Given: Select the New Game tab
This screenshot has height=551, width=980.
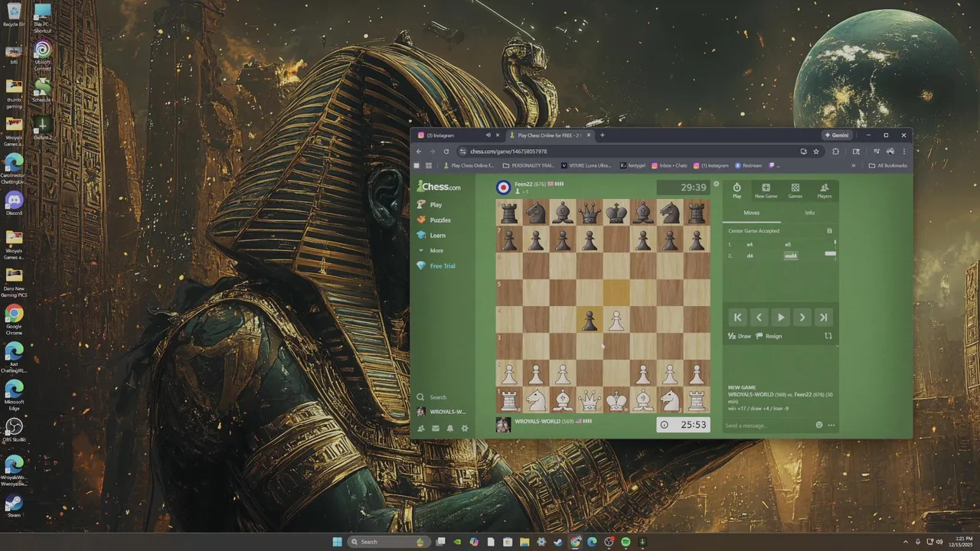Looking at the screenshot, I should click(766, 191).
